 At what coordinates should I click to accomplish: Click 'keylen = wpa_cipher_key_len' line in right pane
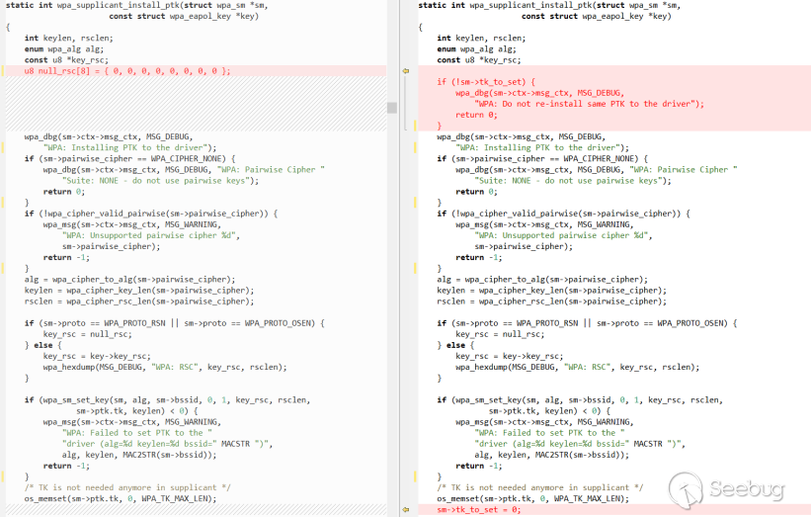pos(551,290)
